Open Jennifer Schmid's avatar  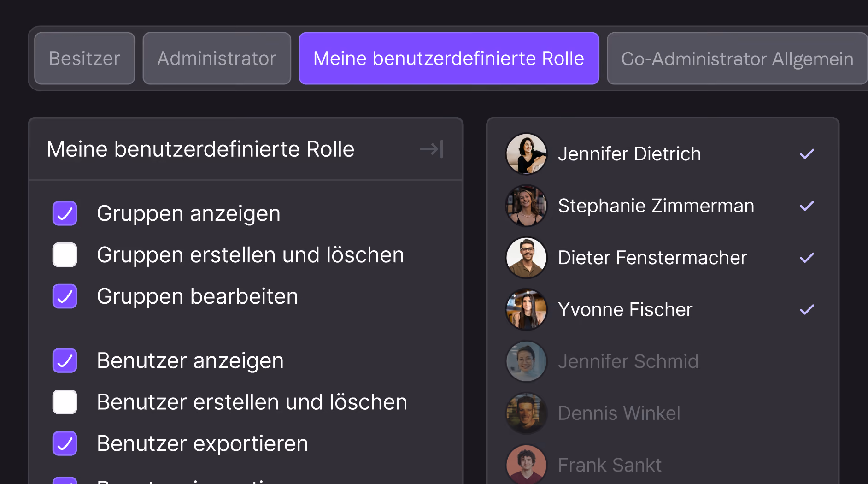coord(526,361)
